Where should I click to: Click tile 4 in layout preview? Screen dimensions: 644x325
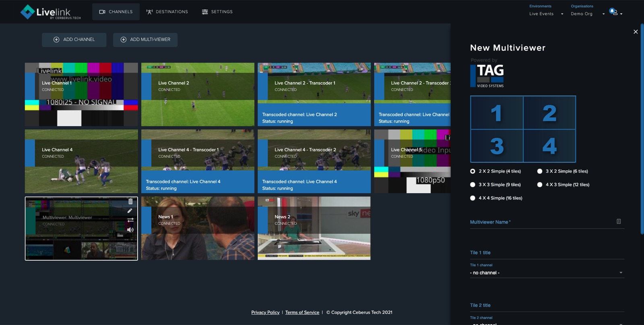(x=549, y=146)
